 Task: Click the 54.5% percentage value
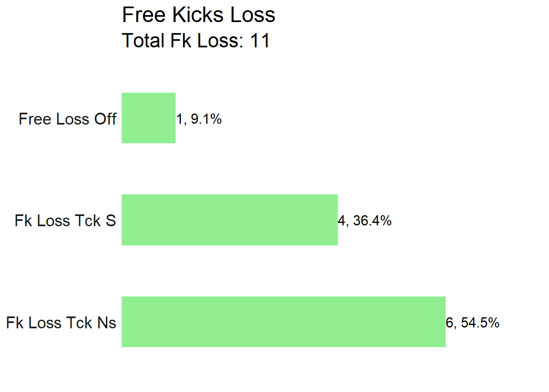[480, 323]
